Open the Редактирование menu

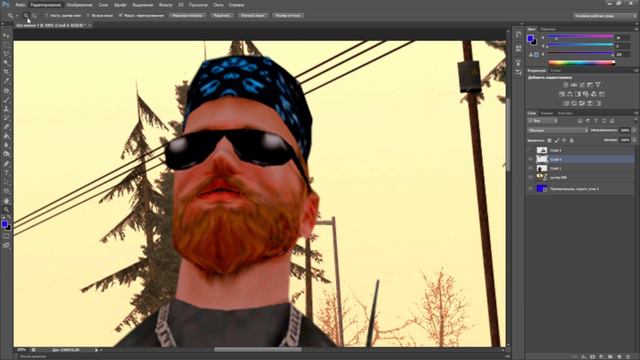(46, 5)
